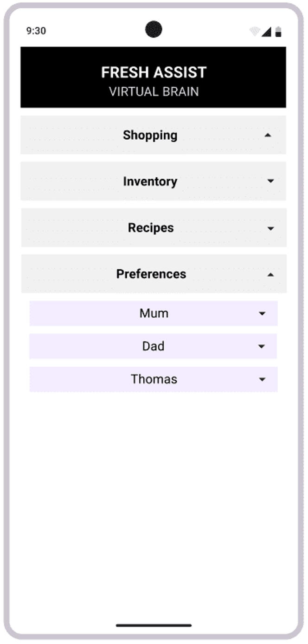Tap the battery indicator icon
This screenshot has width=308, height=644.
(x=278, y=32)
